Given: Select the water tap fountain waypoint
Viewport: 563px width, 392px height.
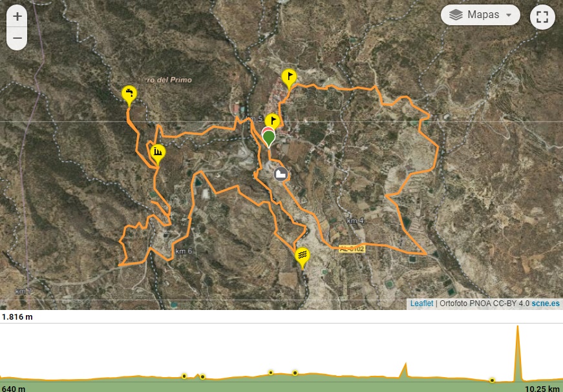Looking at the screenshot, I should (x=129, y=96).
